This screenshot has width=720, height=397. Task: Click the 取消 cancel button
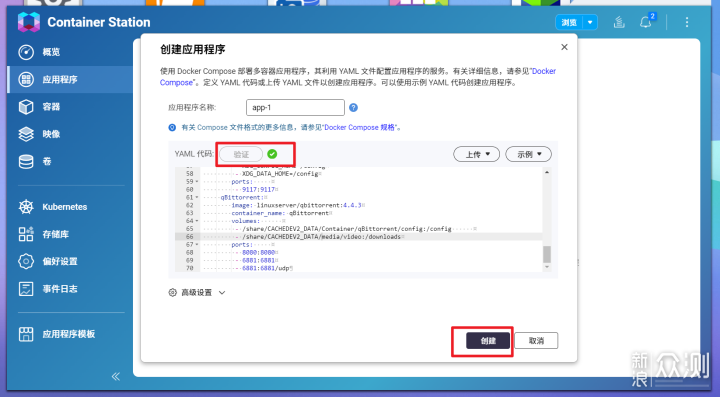(x=536, y=341)
